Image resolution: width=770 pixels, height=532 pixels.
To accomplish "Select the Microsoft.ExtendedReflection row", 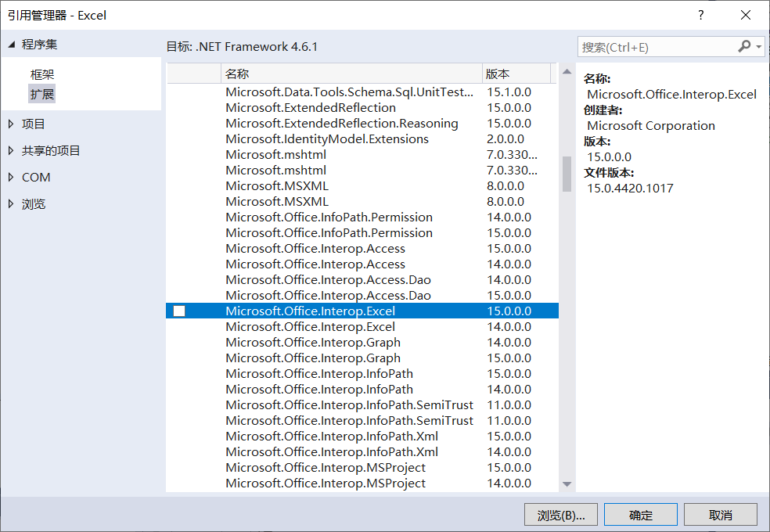I will click(x=362, y=107).
